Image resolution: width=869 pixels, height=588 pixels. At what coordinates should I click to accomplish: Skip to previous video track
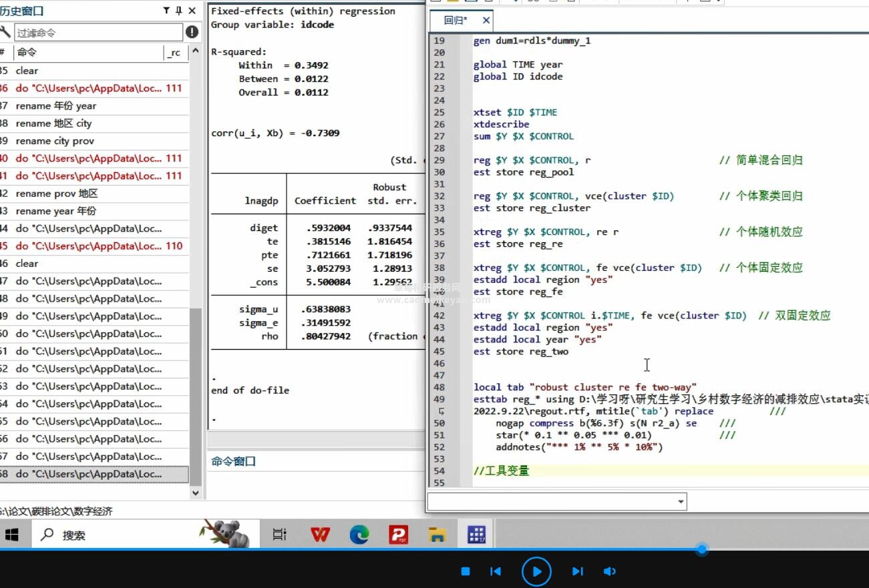pos(496,571)
